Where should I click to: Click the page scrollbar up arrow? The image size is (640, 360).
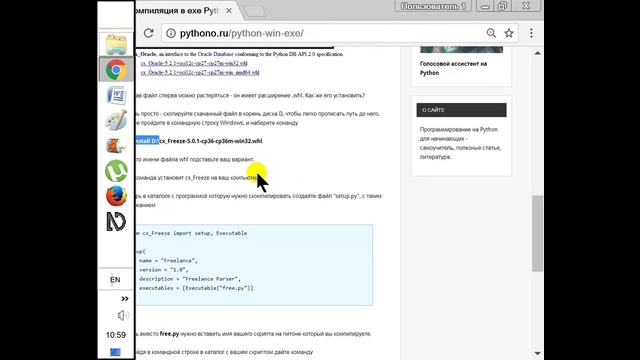[x=538, y=53]
